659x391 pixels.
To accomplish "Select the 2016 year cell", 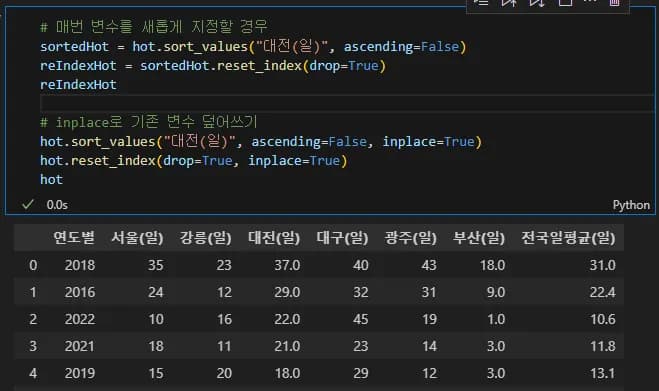I will click(80, 292).
